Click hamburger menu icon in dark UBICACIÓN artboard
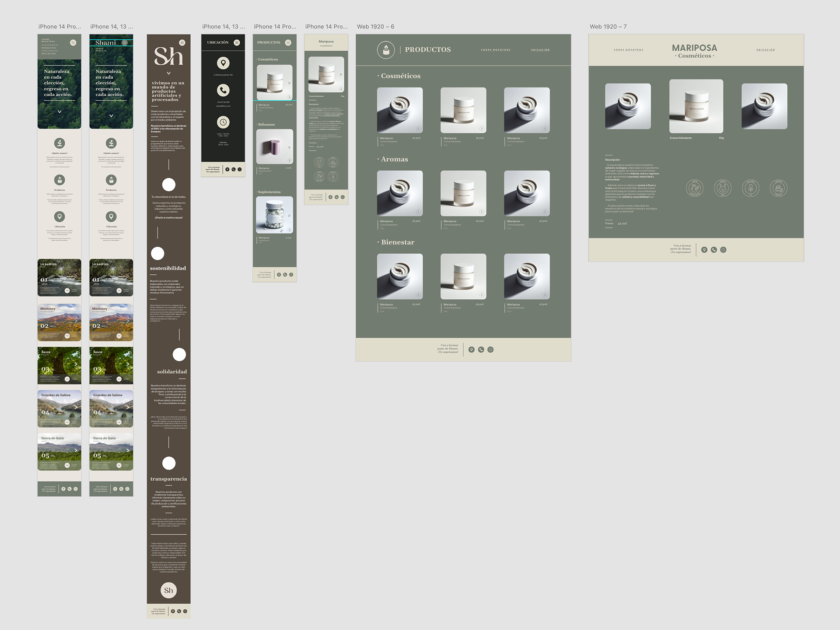The height and width of the screenshot is (630, 840). [x=237, y=42]
